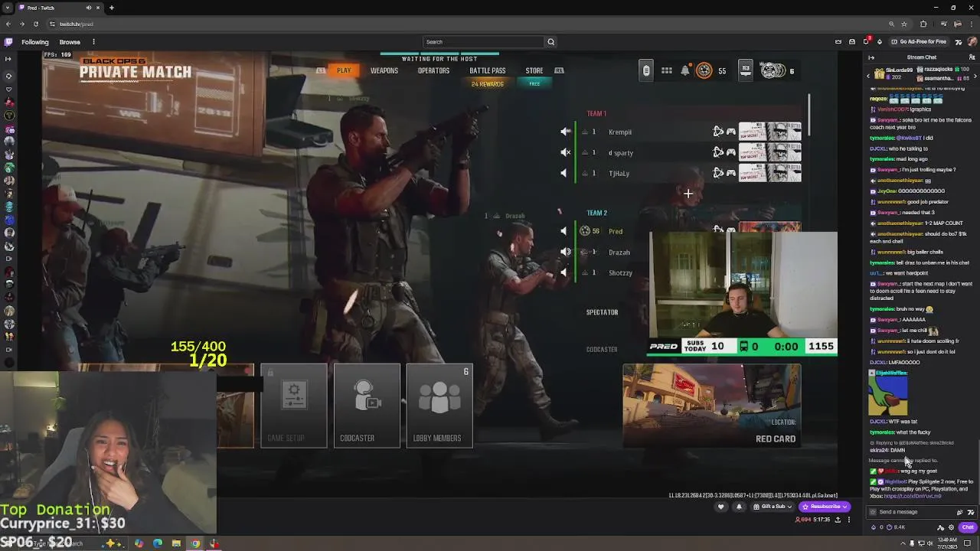Open the Browse page
The width and height of the screenshot is (980, 551).
[x=70, y=42]
